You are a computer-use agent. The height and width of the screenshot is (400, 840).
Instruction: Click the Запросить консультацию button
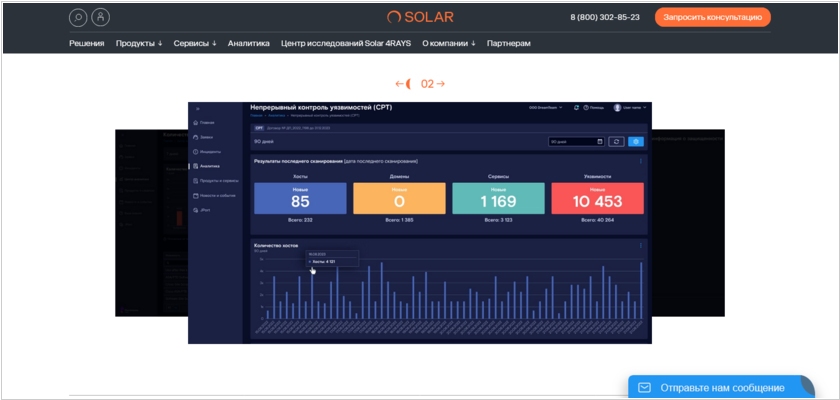712,17
